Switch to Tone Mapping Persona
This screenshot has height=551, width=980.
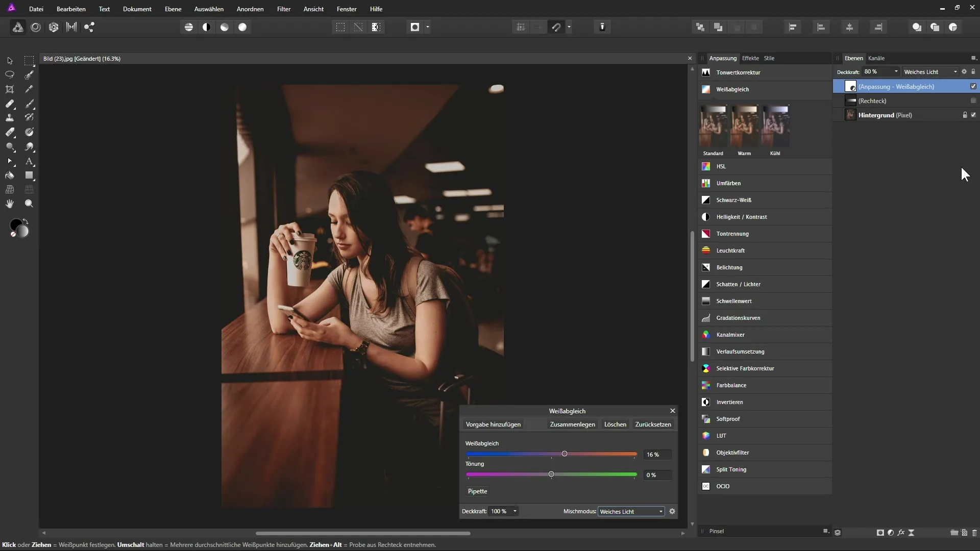(x=71, y=27)
